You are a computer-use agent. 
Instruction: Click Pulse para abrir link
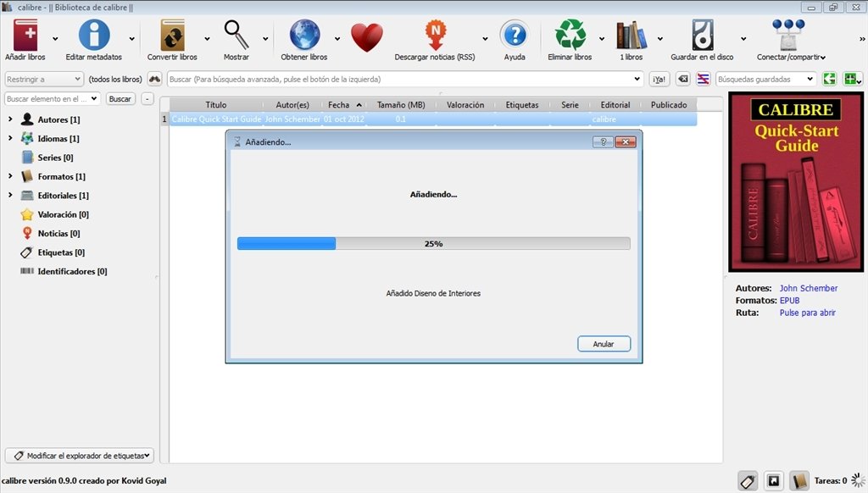[x=807, y=313]
